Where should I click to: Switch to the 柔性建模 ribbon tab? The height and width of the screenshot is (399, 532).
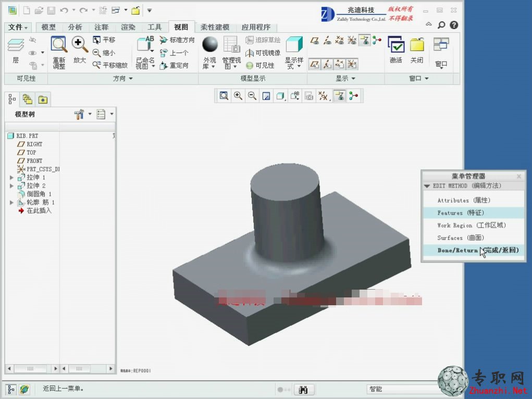coord(215,27)
